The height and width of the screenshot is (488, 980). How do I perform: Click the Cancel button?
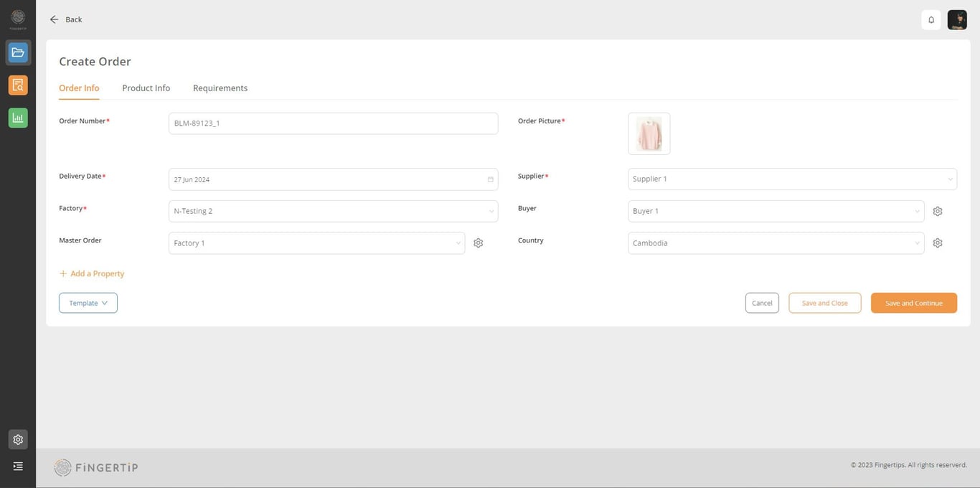762,303
